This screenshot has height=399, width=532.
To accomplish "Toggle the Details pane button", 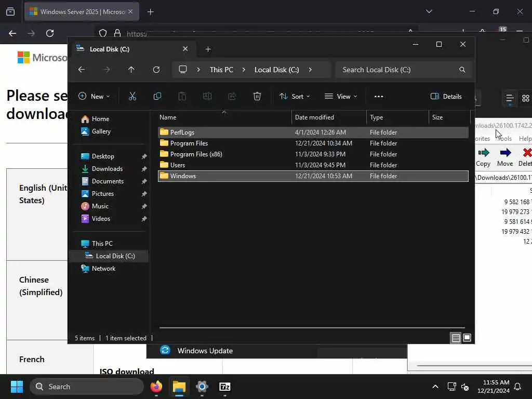I will tap(446, 96).
